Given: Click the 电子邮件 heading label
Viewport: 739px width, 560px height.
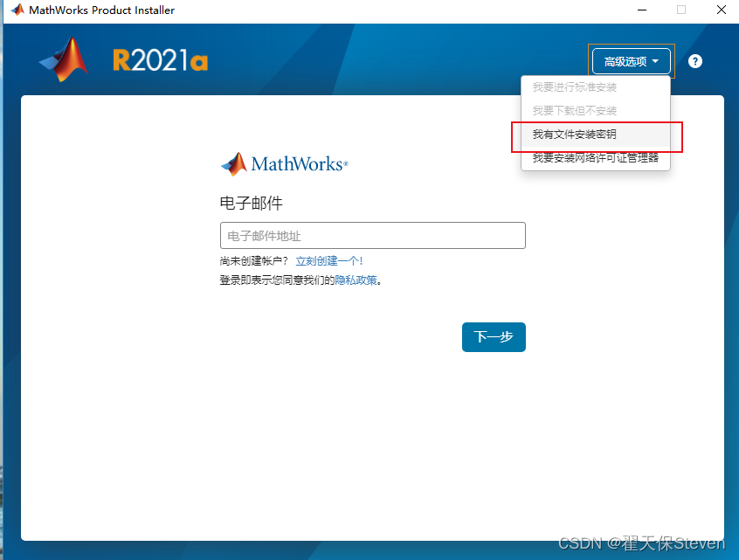Looking at the screenshot, I should [x=251, y=204].
